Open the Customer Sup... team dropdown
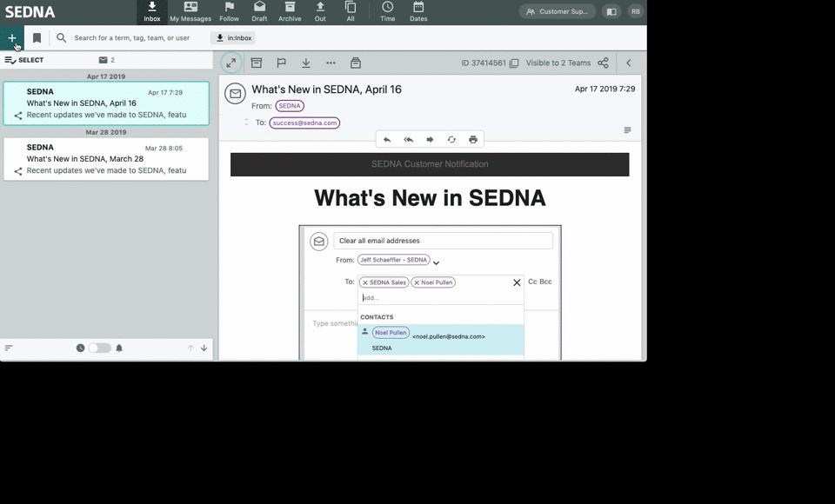The image size is (835, 504). [x=558, y=12]
